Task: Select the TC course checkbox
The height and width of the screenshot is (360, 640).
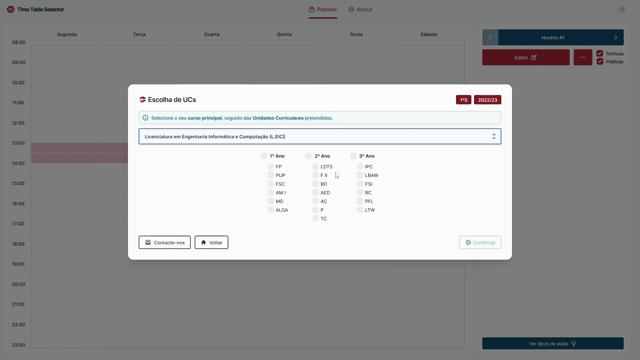Action: click(x=315, y=218)
